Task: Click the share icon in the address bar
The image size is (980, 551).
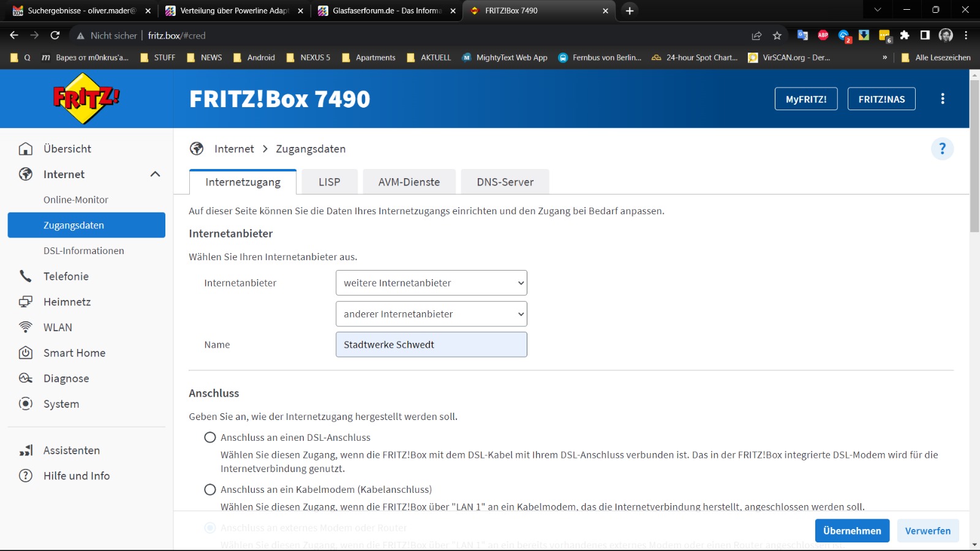Action: (757, 36)
